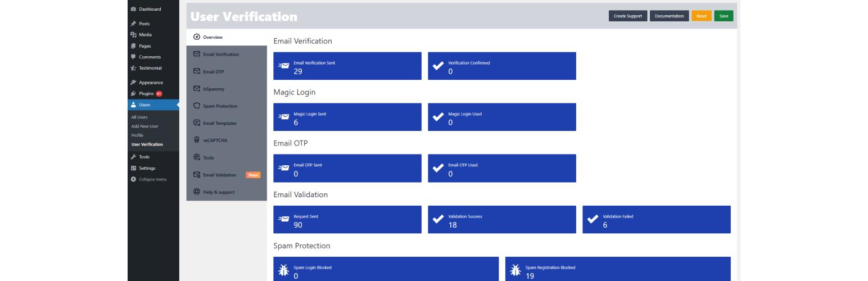Click the Spam Protection shield icon
The height and width of the screenshot is (281, 868).
[x=197, y=106]
